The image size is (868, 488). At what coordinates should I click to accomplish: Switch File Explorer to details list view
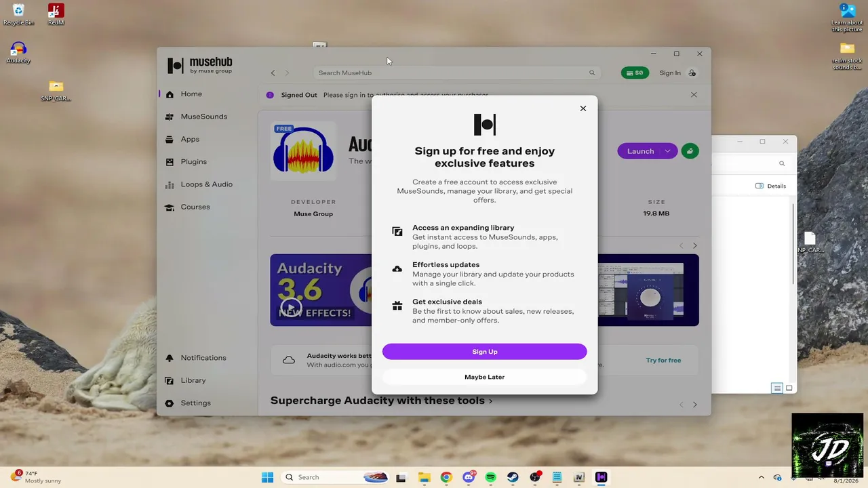coord(777,388)
